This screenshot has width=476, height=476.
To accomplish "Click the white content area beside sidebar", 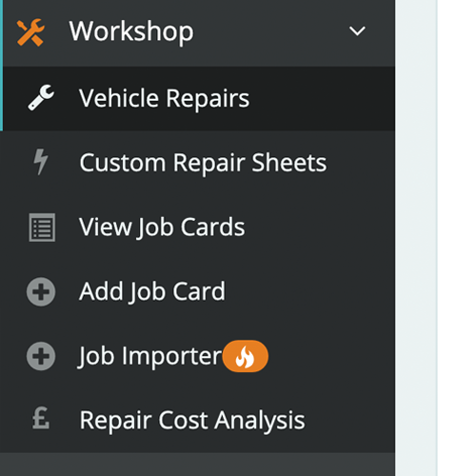I will click(x=457, y=238).
